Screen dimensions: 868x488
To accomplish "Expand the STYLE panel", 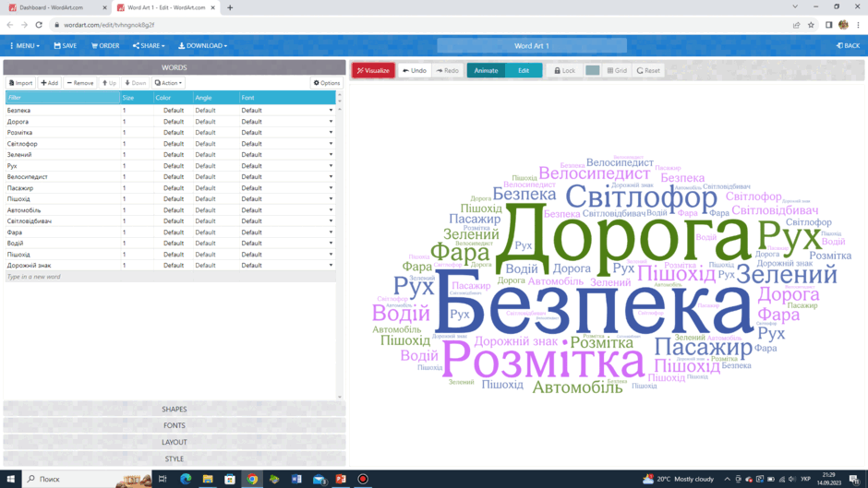I will coord(175,458).
